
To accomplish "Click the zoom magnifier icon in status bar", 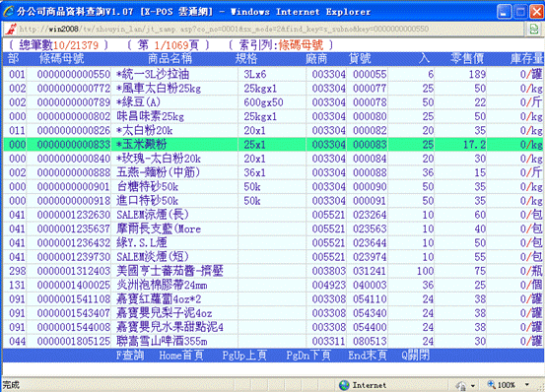I will click(491, 384).
